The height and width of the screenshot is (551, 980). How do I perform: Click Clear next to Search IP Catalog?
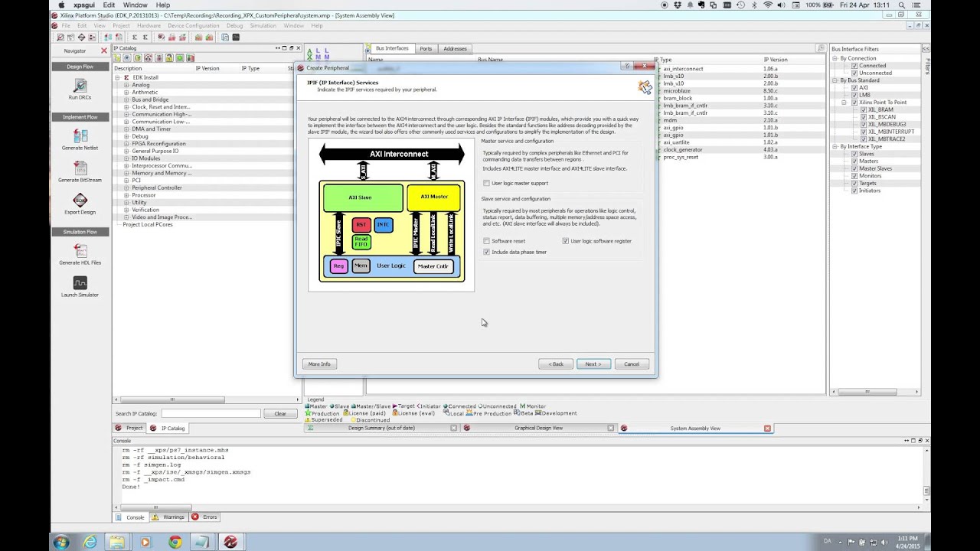click(280, 413)
